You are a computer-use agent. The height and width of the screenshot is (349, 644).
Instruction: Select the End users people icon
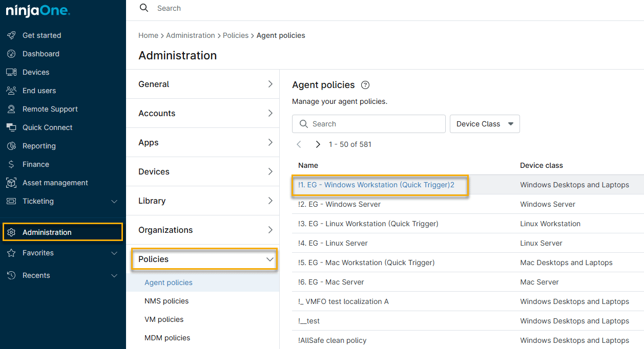point(11,91)
